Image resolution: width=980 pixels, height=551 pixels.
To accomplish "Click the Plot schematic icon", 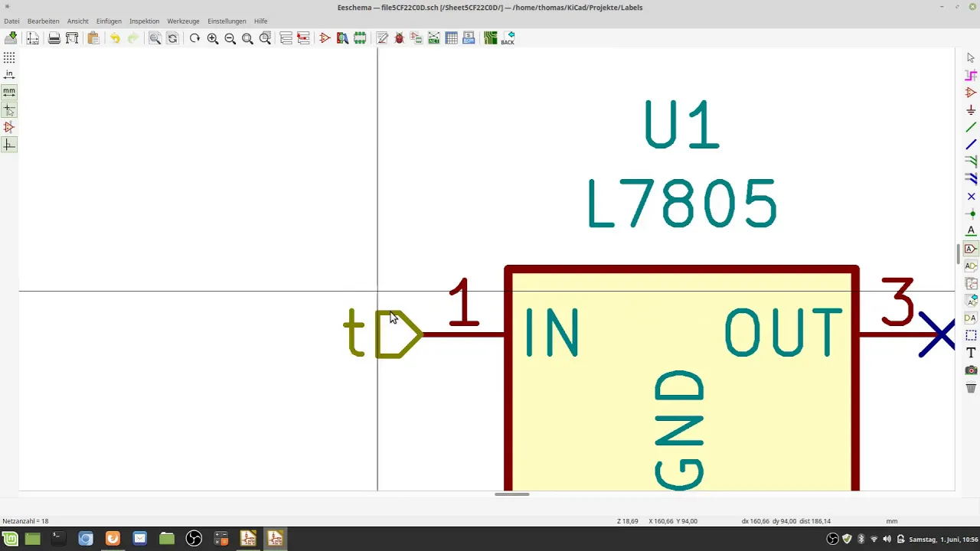I will click(x=72, y=38).
